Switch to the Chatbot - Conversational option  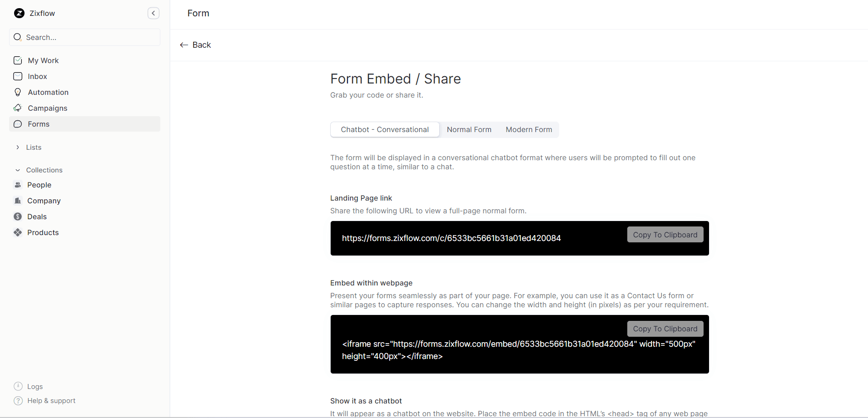click(385, 129)
